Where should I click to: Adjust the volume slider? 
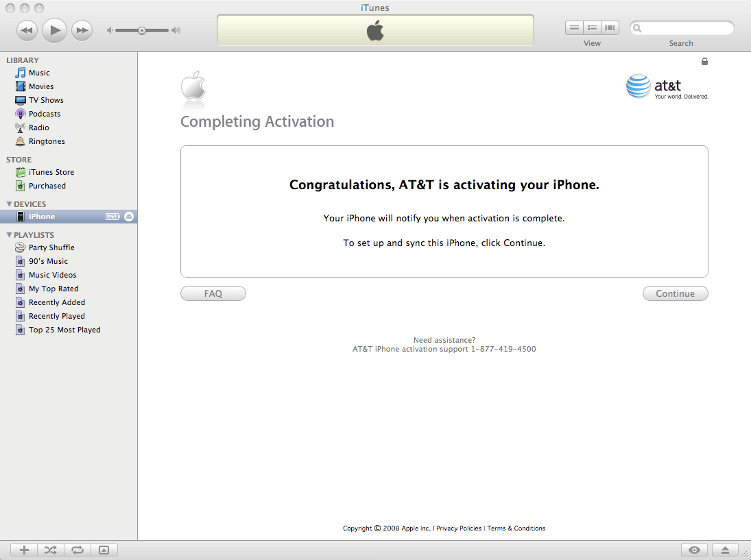tap(142, 30)
